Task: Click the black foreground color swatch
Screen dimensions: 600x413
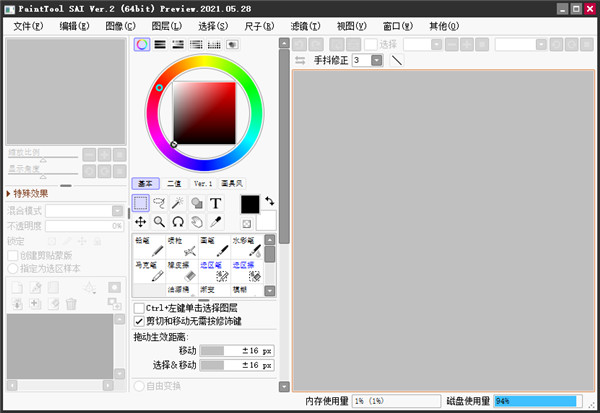Action: coord(250,204)
